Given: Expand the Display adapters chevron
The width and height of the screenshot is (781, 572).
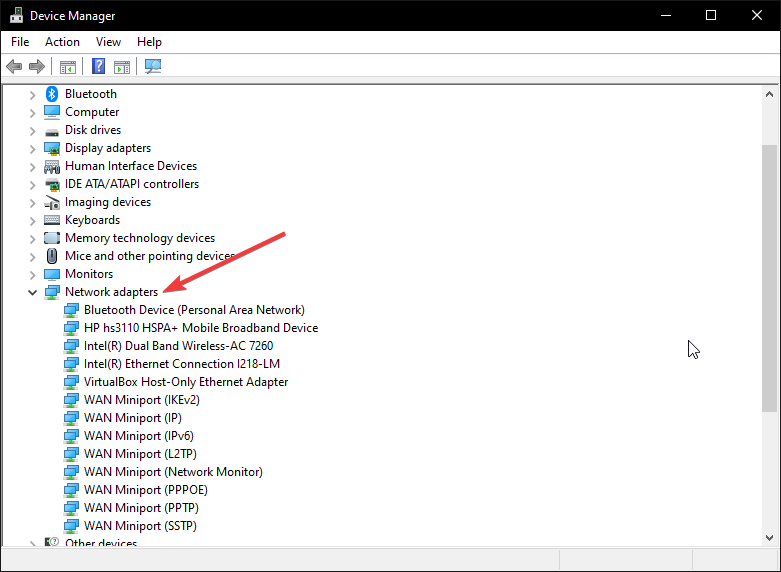Looking at the screenshot, I should coord(32,149).
